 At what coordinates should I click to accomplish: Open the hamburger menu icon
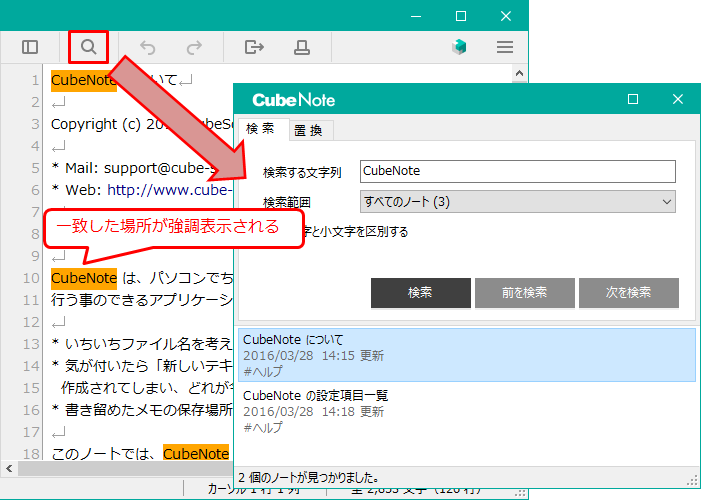505,47
